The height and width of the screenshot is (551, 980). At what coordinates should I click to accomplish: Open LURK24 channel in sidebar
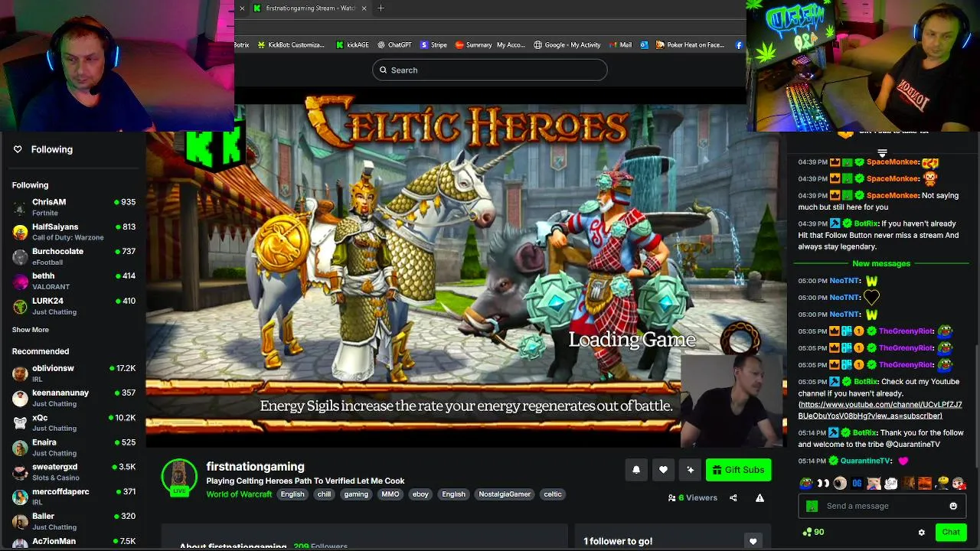pyautogui.click(x=73, y=306)
